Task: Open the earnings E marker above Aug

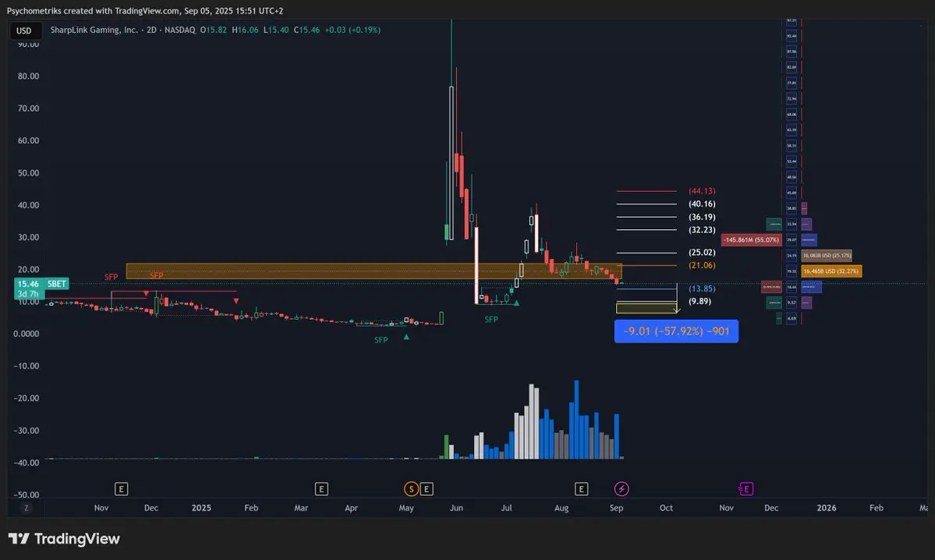Action: point(582,489)
